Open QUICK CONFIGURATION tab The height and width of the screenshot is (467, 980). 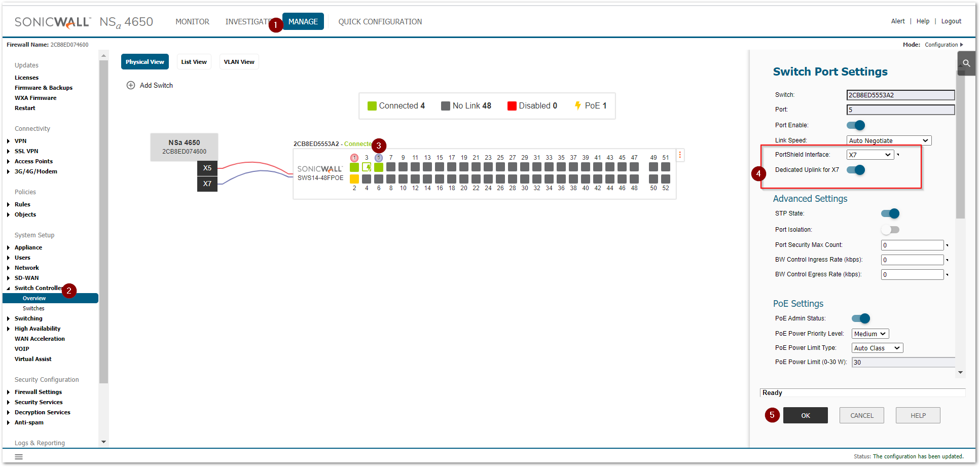tap(380, 22)
